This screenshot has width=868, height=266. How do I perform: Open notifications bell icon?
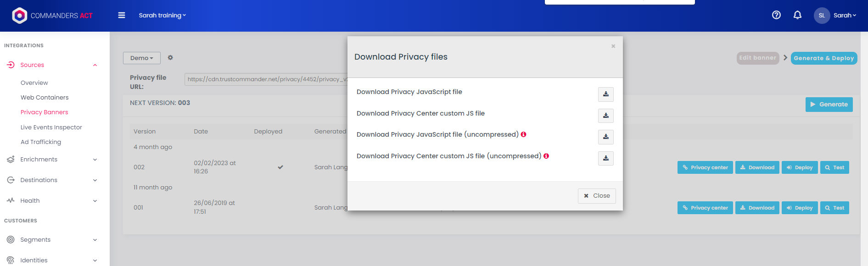[x=797, y=15]
